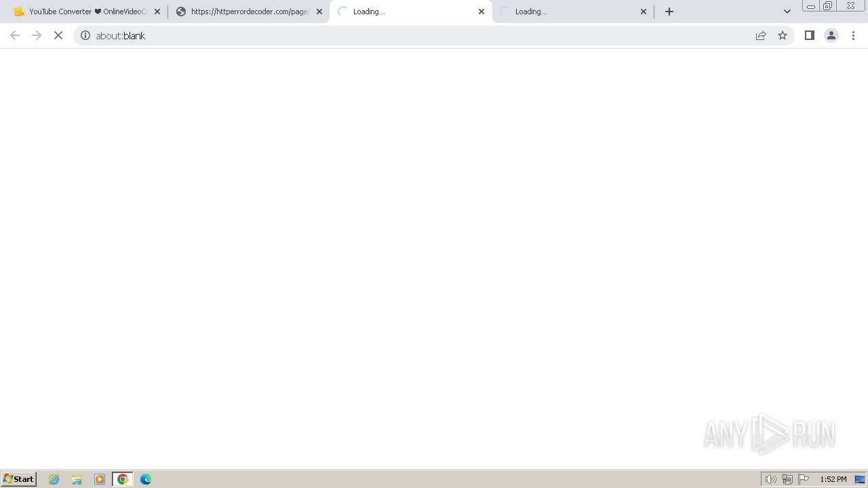
Task: Open the Windows Start menu
Action: (x=18, y=479)
